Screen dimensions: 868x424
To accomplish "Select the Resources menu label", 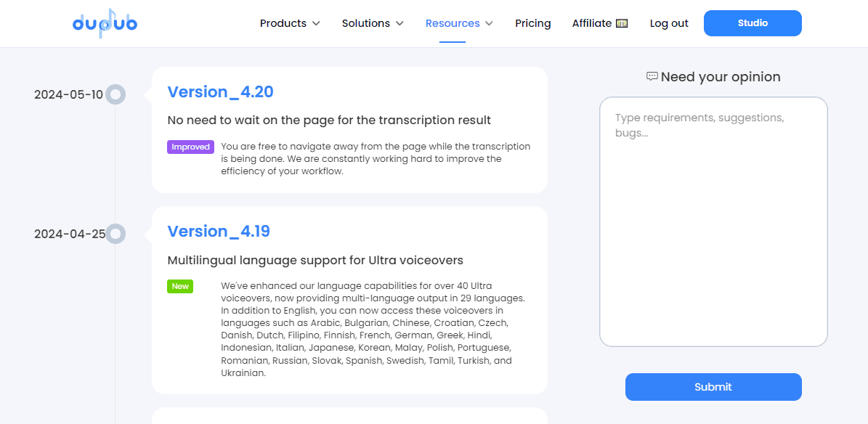I will (453, 23).
